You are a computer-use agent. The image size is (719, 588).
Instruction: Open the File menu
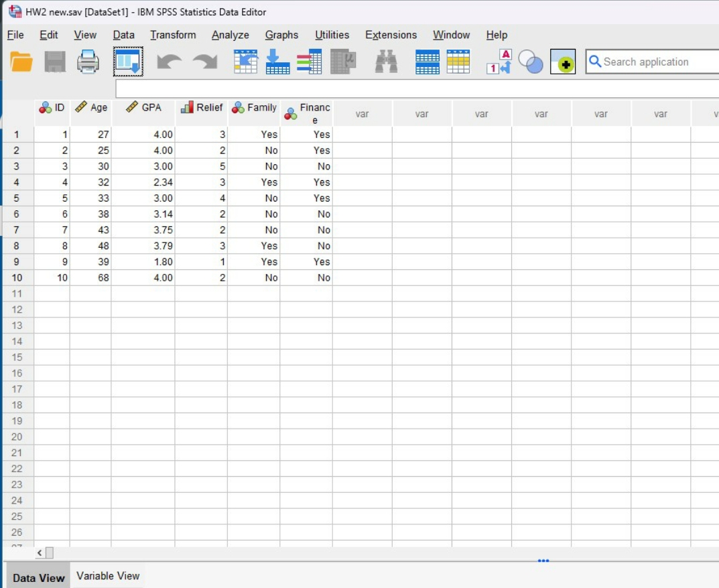click(x=15, y=35)
